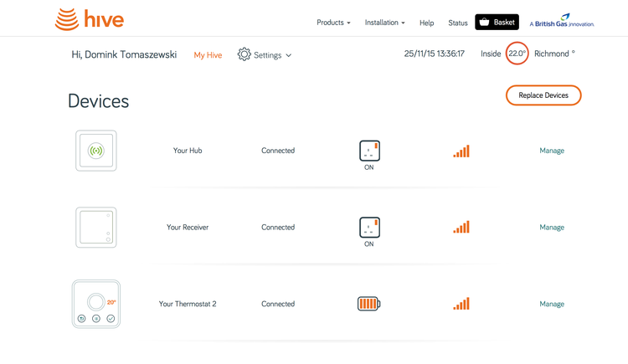
Task: Click the Hub signal strength bars
Action: pyautogui.click(x=461, y=151)
